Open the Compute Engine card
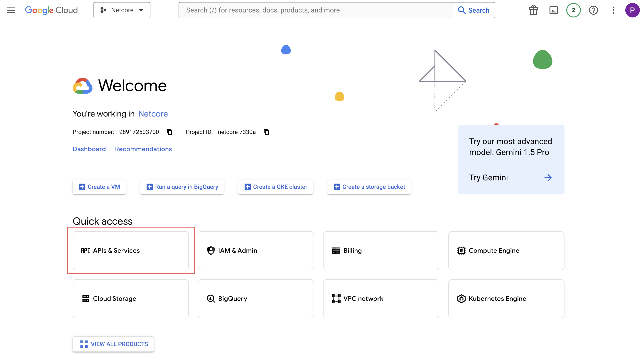Image resolution: width=643 pixels, height=364 pixels. pyautogui.click(x=506, y=250)
